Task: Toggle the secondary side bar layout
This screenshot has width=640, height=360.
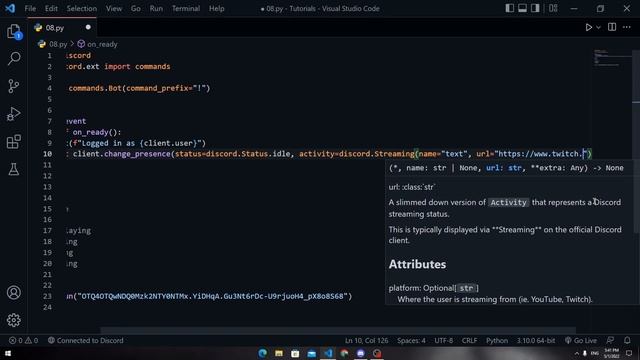Action: (535, 8)
